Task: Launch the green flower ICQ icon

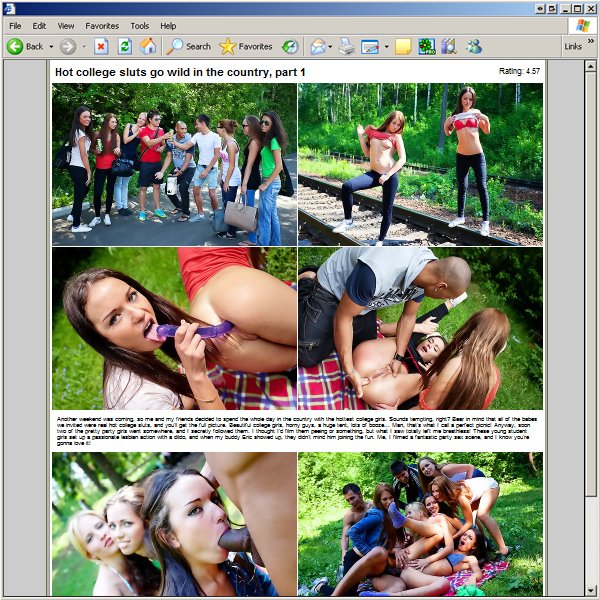Action: (x=426, y=47)
